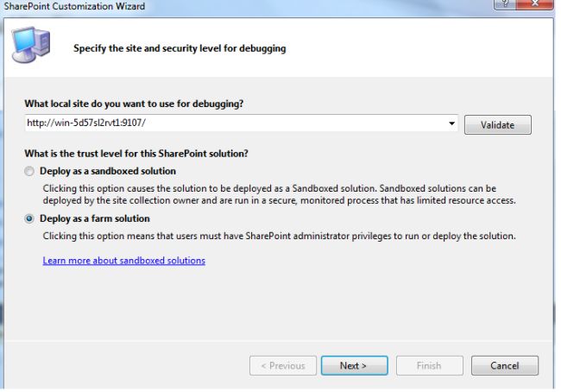Select the Deploy as a farm solution radio button
Screen dimensions: 561x392
(x=31, y=219)
